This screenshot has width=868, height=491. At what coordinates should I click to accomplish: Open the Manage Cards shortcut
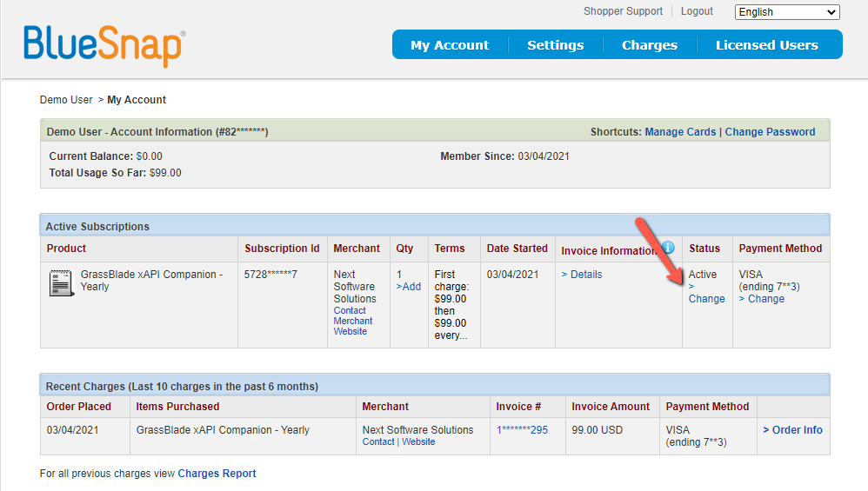(680, 131)
